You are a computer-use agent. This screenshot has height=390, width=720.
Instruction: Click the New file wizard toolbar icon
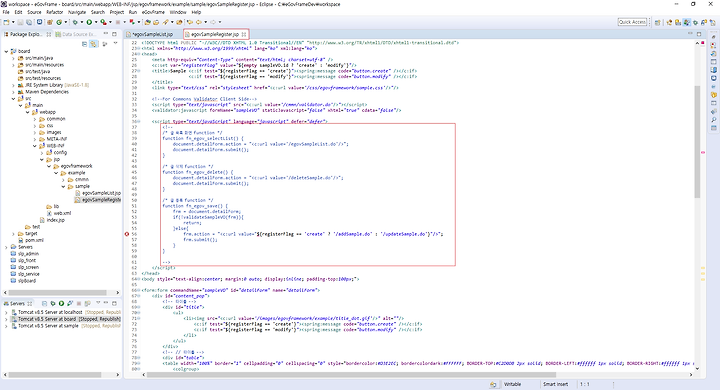coord(6,22)
